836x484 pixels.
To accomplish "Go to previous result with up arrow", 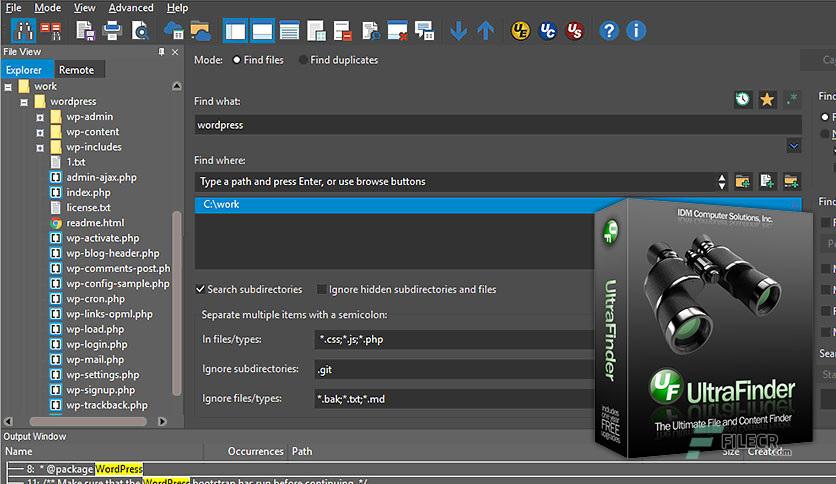I will click(485, 31).
